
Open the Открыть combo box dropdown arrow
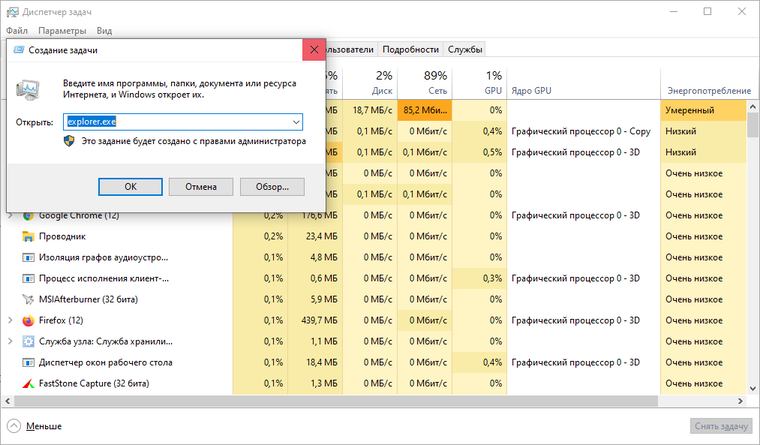point(296,122)
